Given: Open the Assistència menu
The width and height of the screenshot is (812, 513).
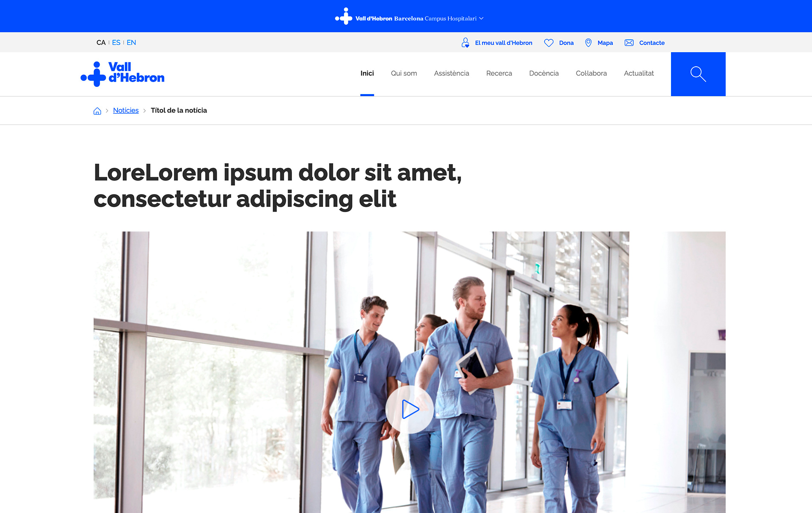Looking at the screenshot, I should pyautogui.click(x=451, y=74).
